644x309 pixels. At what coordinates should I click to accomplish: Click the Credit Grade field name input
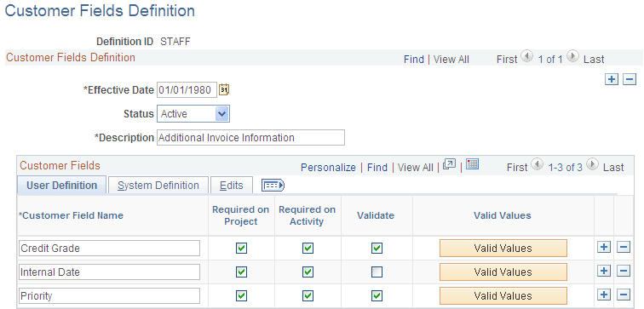click(109, 248)
